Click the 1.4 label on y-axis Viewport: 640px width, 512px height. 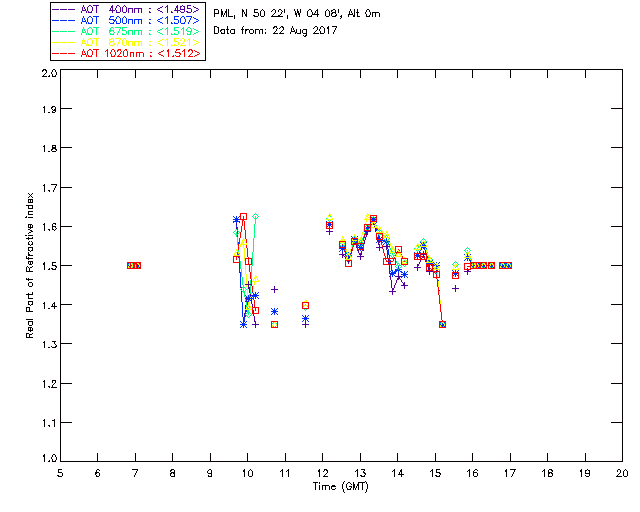click(49, 305)
